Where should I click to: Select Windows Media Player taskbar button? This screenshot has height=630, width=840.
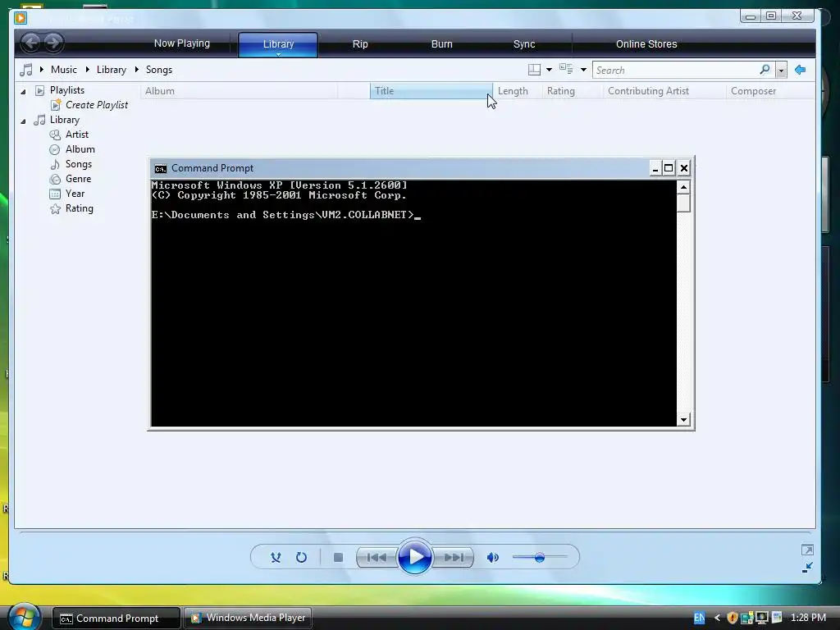[248, 619]
